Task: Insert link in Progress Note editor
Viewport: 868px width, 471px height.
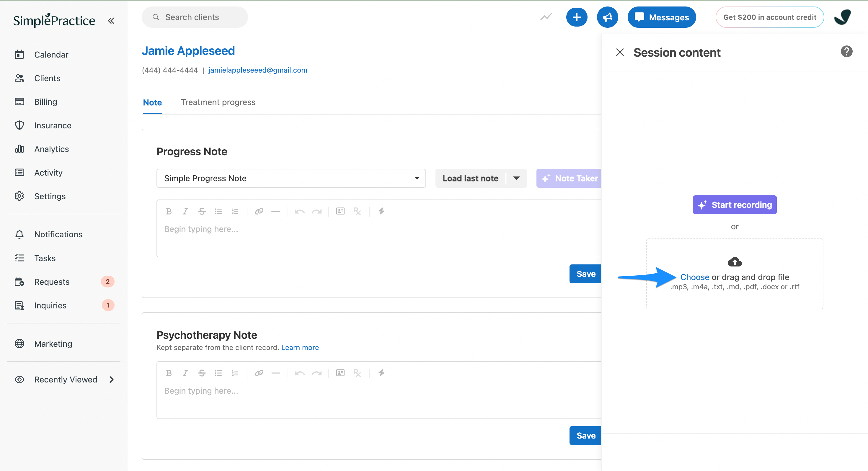Action: tap(259, 211)
